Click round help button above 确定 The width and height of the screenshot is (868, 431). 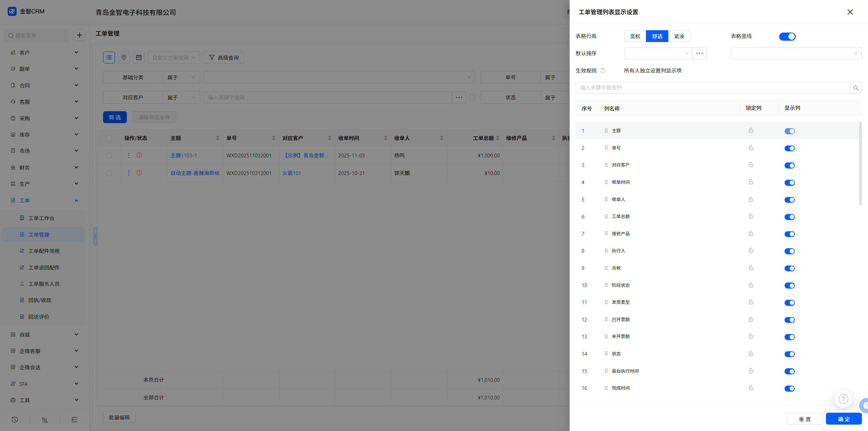tap(843, 399)
